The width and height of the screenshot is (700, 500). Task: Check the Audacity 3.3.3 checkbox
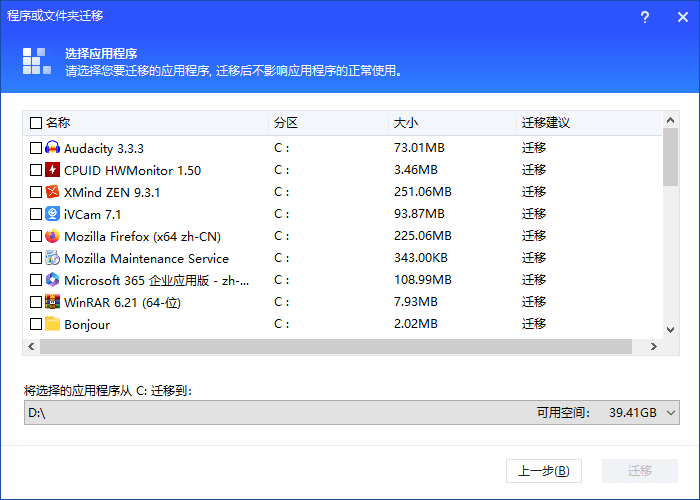point(36,148)
